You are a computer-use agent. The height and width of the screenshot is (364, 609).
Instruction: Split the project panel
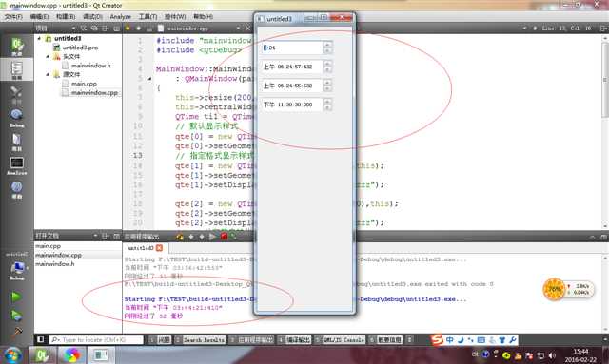106,29
